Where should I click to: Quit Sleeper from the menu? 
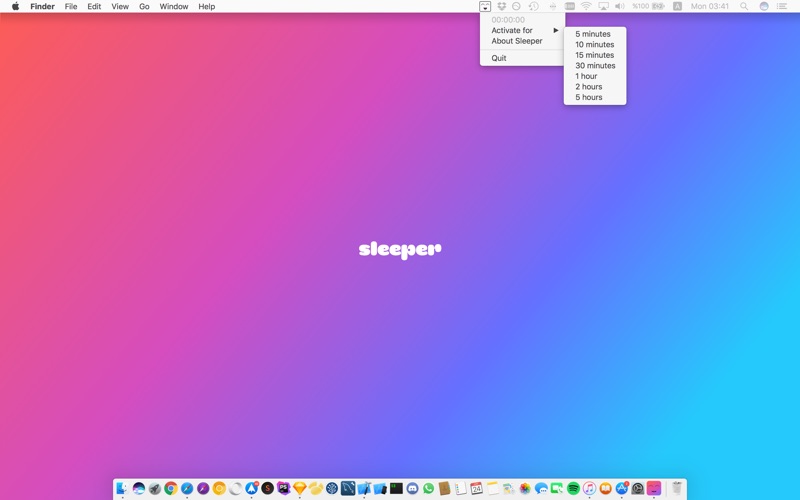(522, 58)
